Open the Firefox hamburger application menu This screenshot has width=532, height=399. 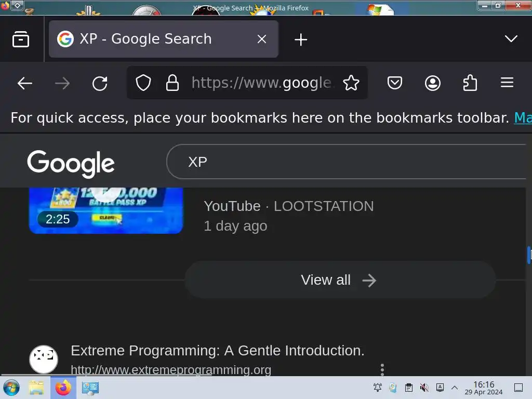(507, 83)
